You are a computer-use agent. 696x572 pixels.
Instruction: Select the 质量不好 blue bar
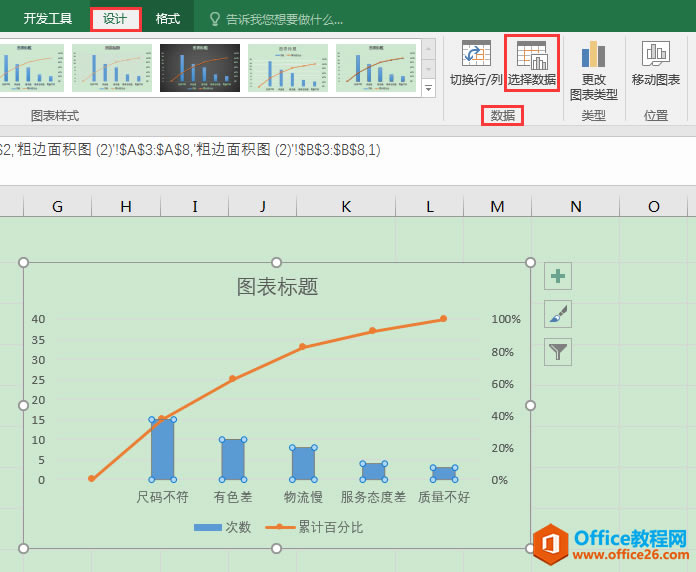pos(444,474)
